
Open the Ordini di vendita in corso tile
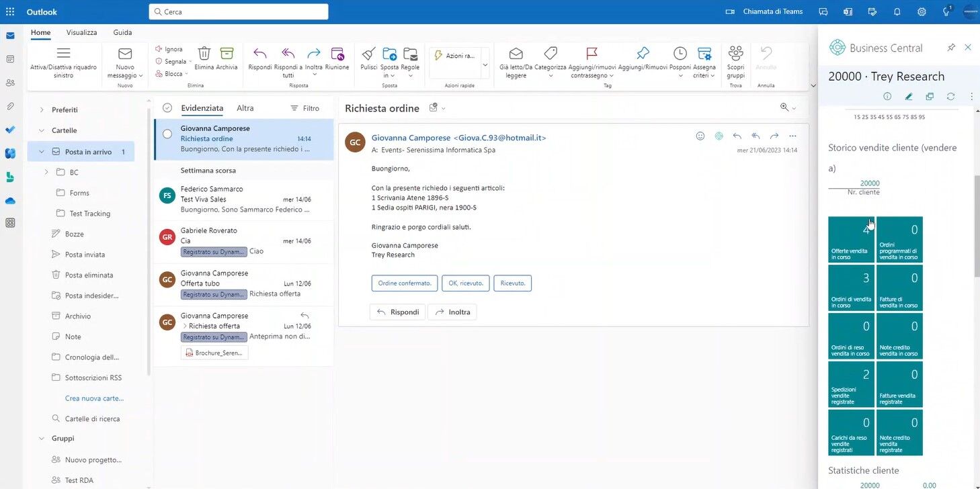click(x=851, y=287)
